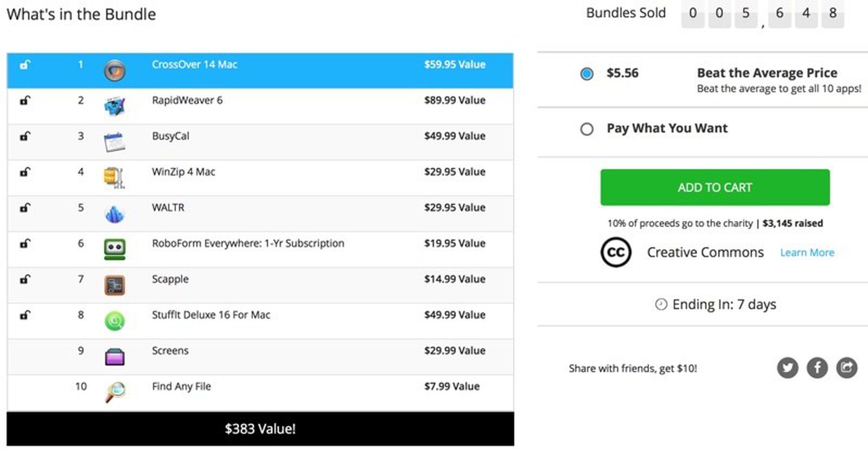Select the Pay What You Want option
Image resolution: width=868 pixels, height=449 pixels.
pos(587,129)
